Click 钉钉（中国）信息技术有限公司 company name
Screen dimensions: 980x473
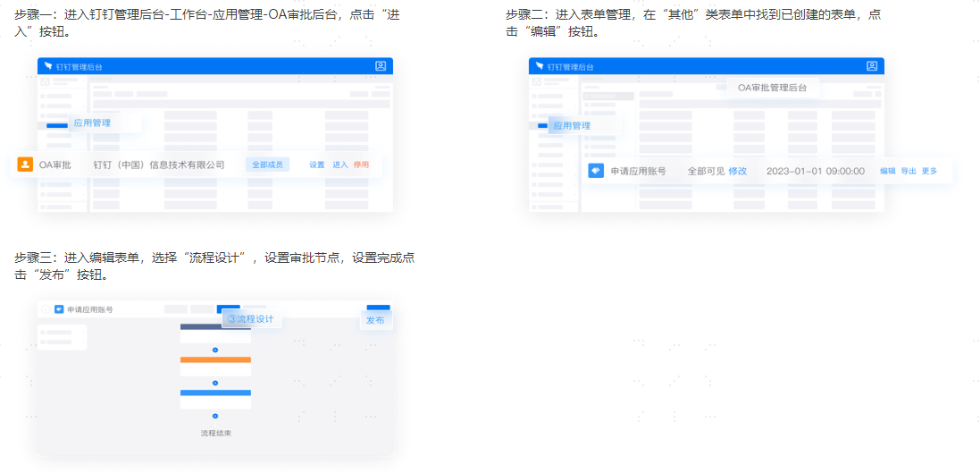pos(159,165)
